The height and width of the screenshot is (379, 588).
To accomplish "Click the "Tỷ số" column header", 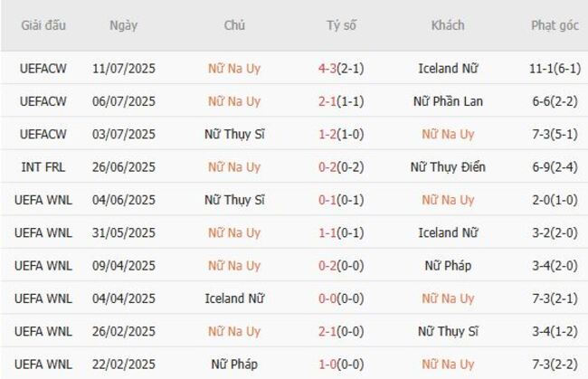I will 341,25.
